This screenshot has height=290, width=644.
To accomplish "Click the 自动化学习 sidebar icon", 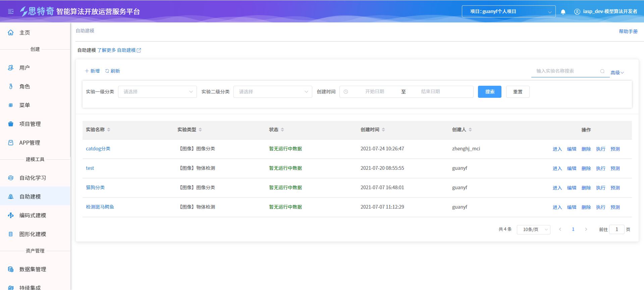I will (11, 178).
